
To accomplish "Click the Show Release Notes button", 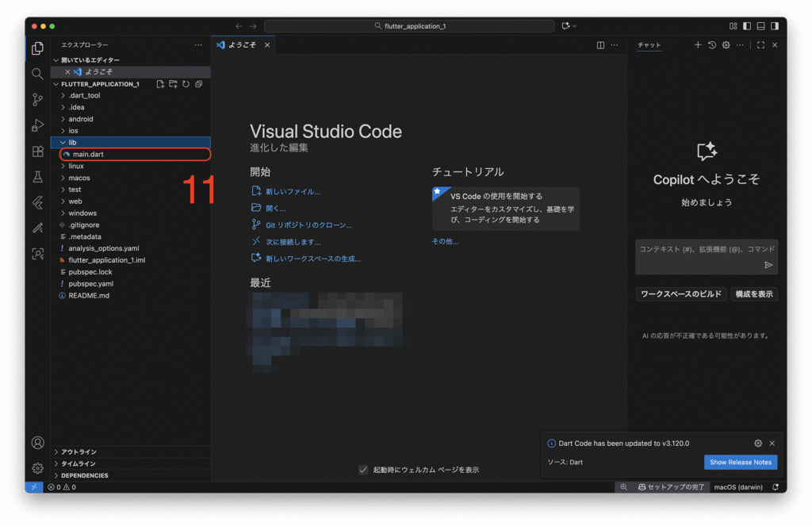I will coord(740,462).
